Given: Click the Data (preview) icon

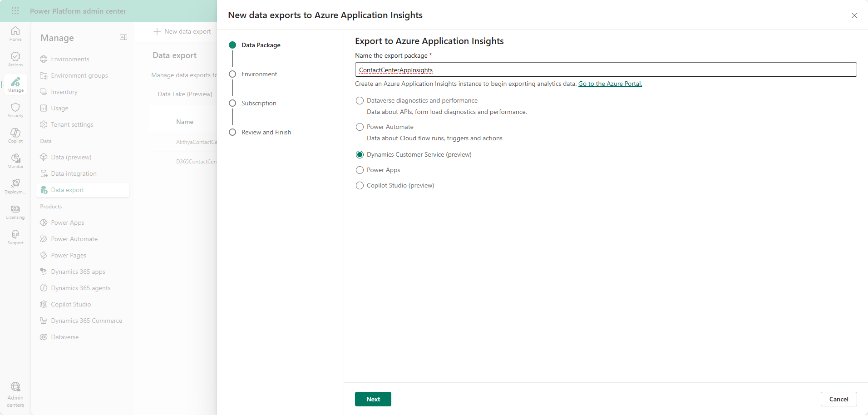Looking at the screenshot, I should tap(44, 157).
